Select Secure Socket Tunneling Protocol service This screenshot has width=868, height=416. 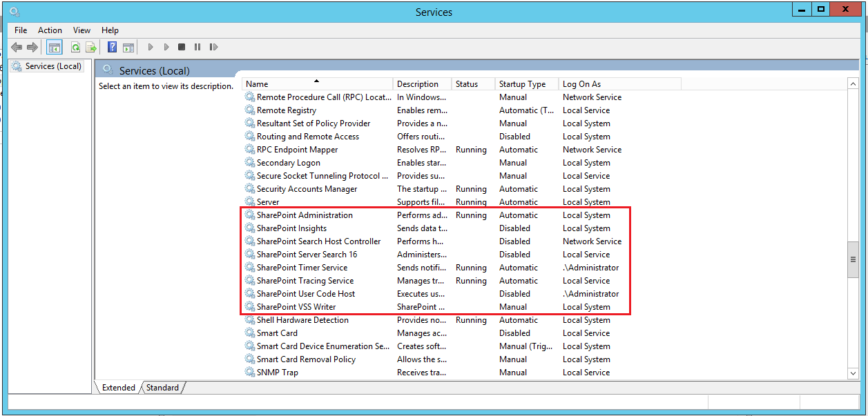[322, 176]
